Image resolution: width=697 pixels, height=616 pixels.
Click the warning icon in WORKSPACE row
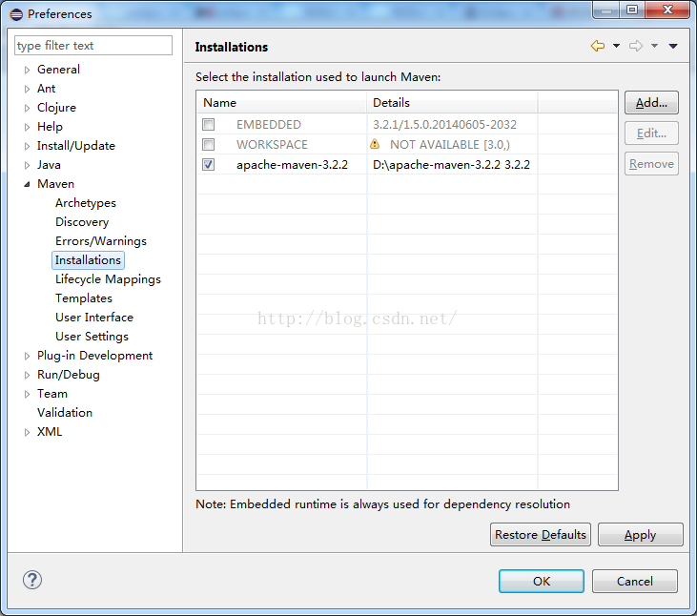tap(375, 144)
